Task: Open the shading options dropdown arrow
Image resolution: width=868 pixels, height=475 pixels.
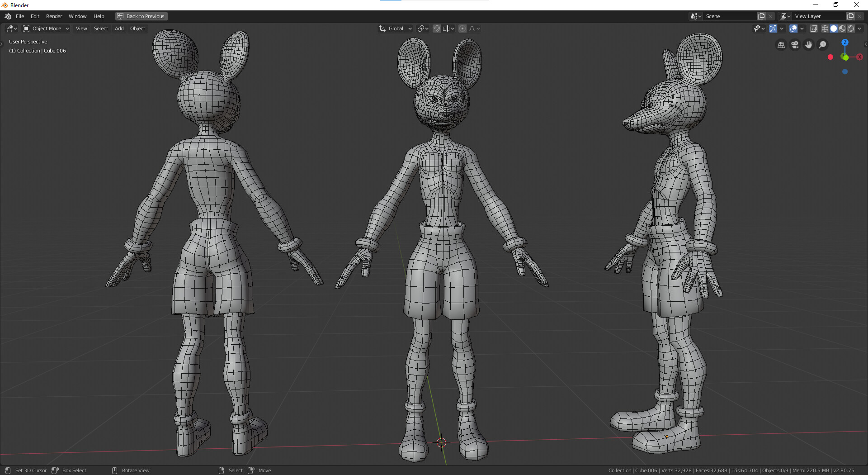Action: pos(859,28)
